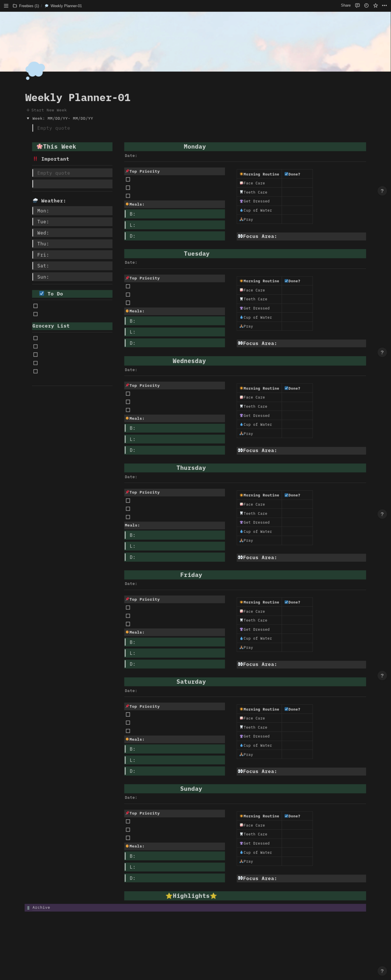
Task: Uncheck the To Do heading checkbox
Action: (42, 293)
